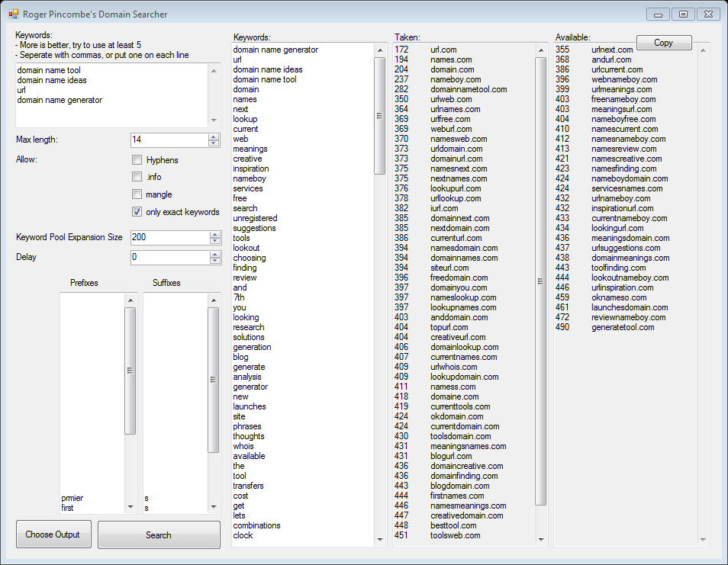Click the Max length input field
The height and width of the screenshot is (565, 728).
point(168,140)
